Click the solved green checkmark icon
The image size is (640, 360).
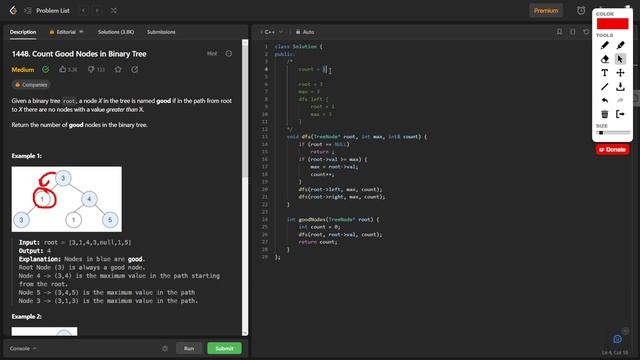pyautogui.click(x=45, y=69)
